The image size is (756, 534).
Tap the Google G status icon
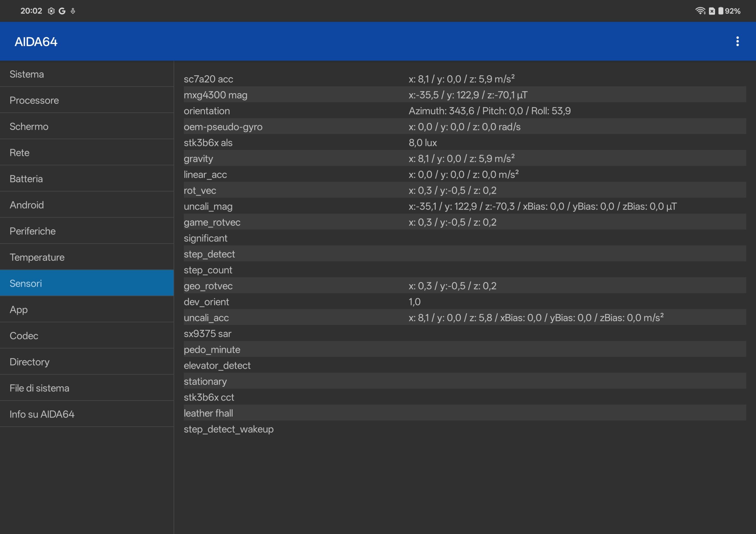tap(62, 11)
